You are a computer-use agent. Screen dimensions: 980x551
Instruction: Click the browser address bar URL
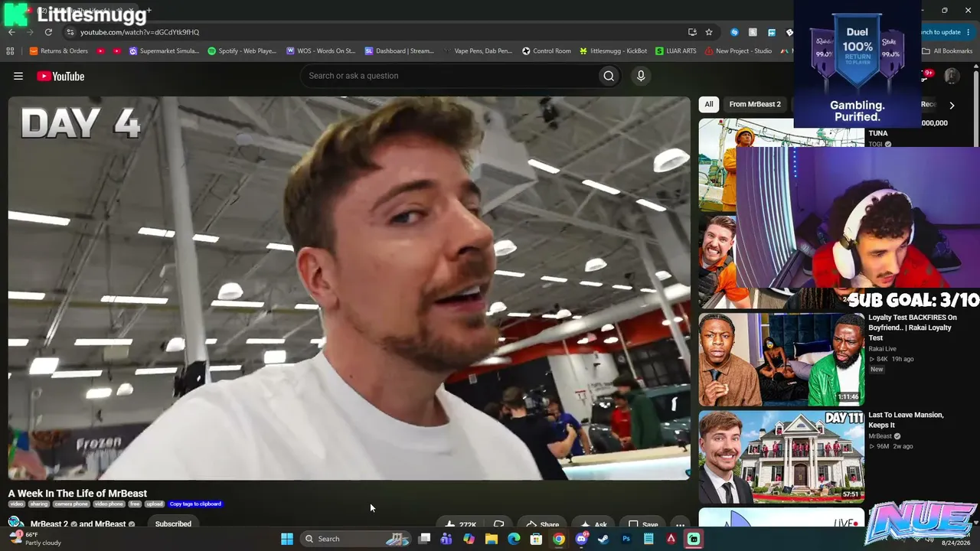click(x=139, y=32)
